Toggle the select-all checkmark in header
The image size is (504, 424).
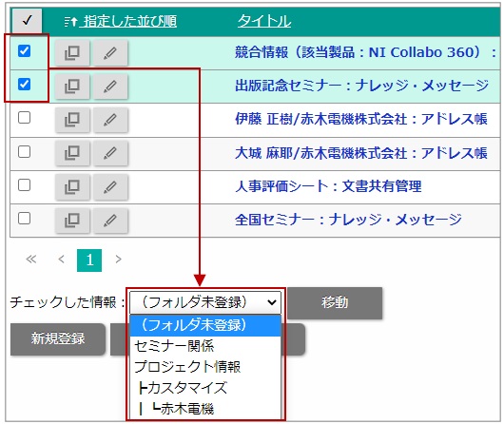point(27,21)
